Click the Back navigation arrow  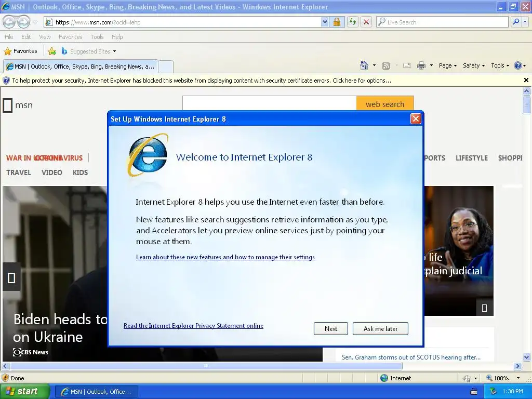pos(9,22)
